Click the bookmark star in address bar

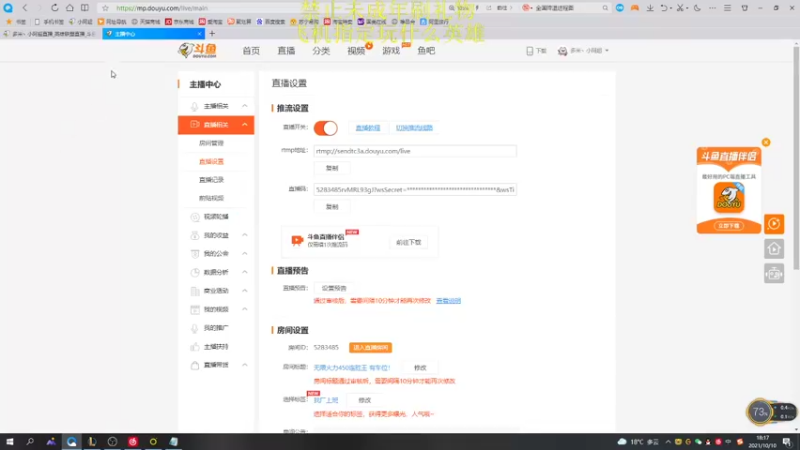point(105,8)
